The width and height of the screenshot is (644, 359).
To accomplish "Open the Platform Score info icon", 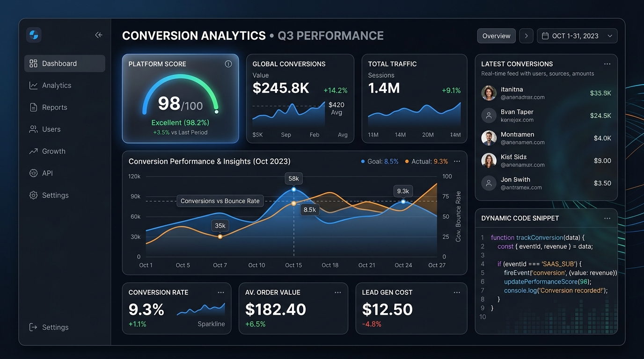I will coord(228,64).
